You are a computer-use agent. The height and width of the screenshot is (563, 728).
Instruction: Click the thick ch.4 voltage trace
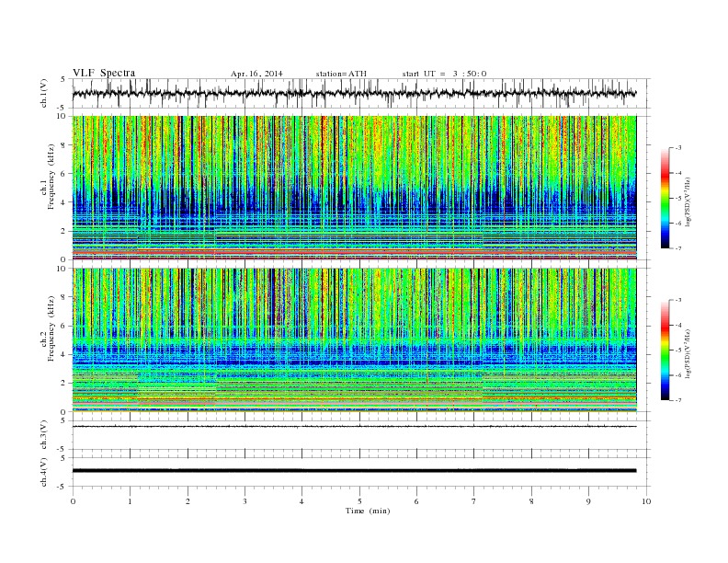pos(354,471)
